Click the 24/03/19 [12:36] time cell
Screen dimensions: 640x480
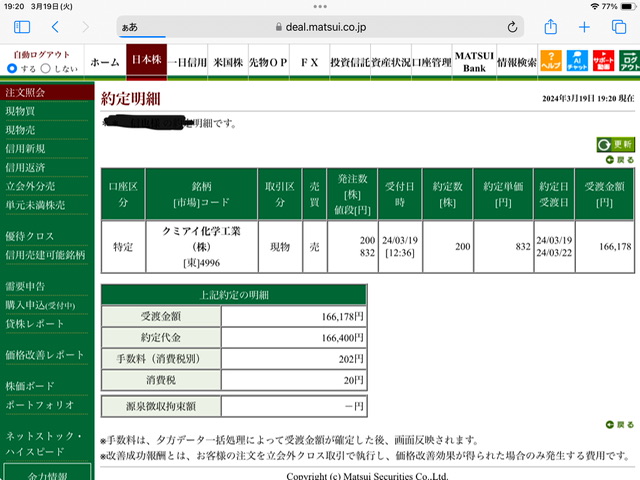tap(400, 247)
